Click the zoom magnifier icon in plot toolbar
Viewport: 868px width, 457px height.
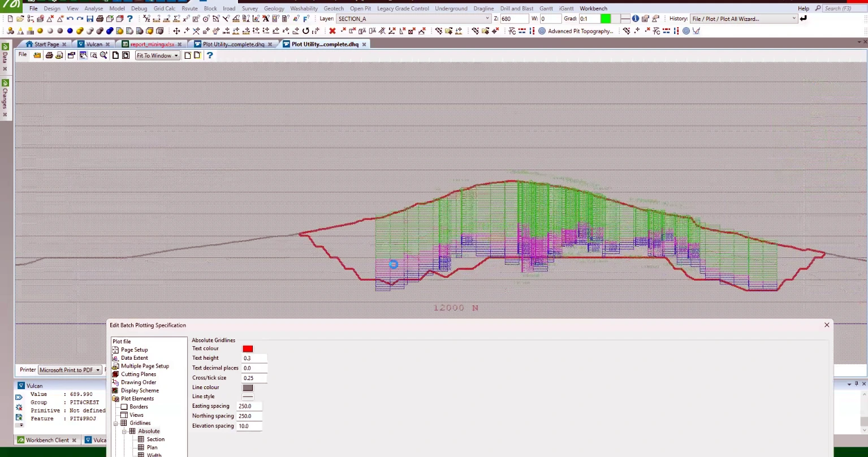(103, 55)
